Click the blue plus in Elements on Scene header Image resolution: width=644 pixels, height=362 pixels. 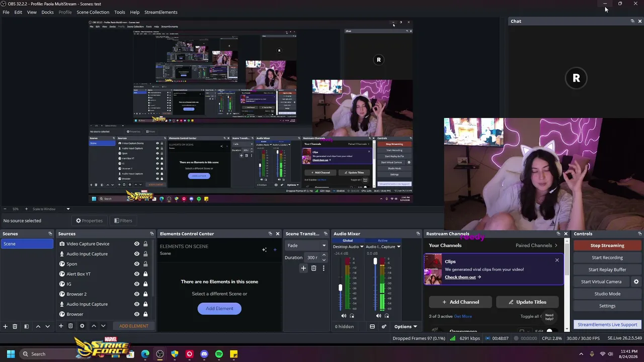pyautogui.click(x=275, y=249)
